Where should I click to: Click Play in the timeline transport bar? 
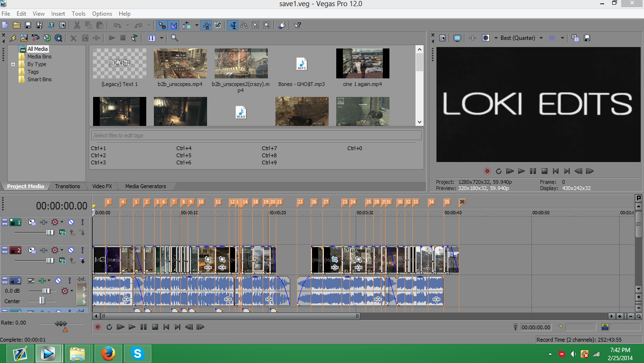coord(132,327)
